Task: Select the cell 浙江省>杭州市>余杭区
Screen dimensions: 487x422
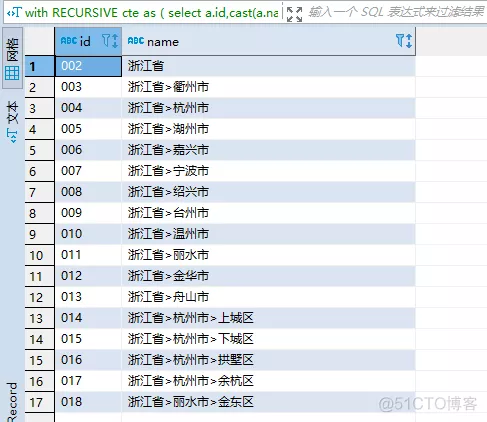Action: click(269, 381)
